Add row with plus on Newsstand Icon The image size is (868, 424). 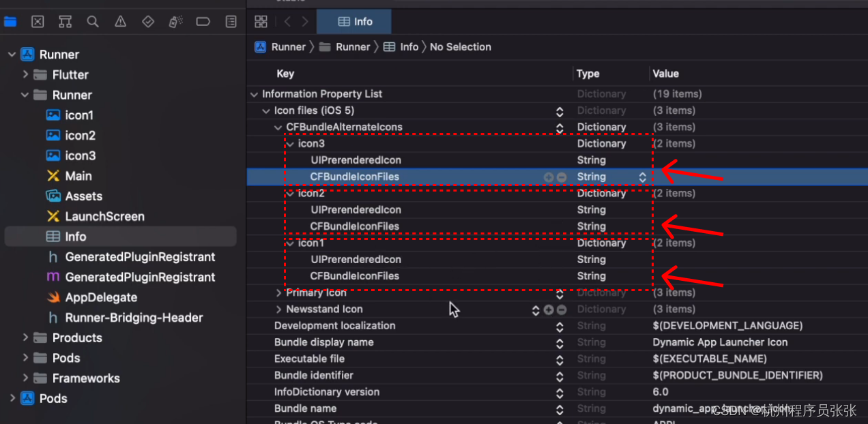point(548,309)
